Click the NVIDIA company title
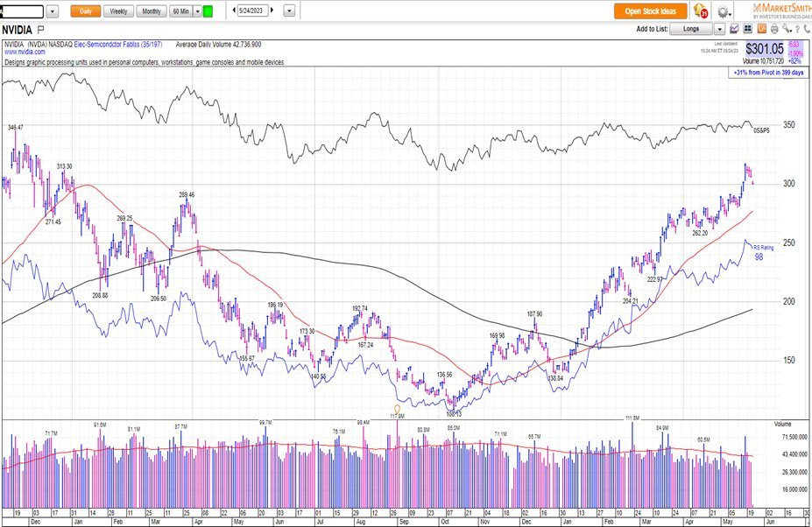The height and width of the screenshot is (527, 812). [x=18, y=30]
